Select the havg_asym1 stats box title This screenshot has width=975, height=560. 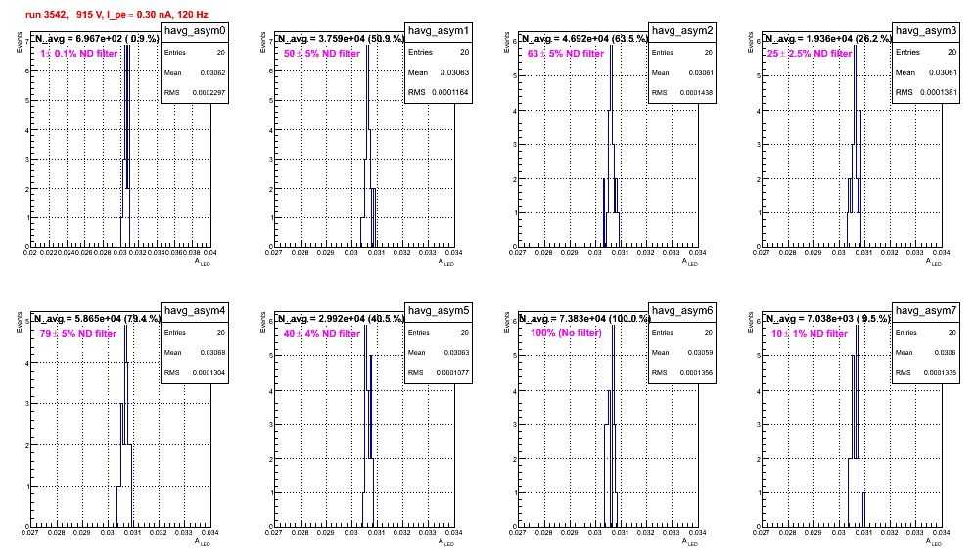pyautogui.click(x=439, y=30)
